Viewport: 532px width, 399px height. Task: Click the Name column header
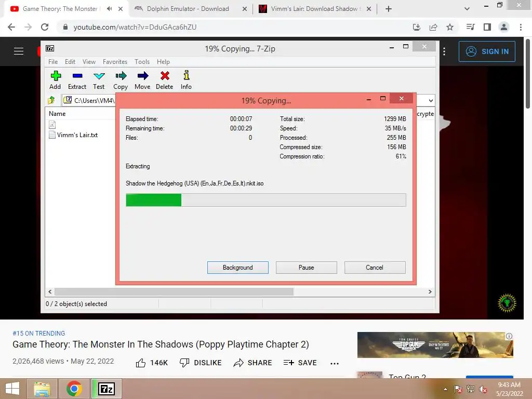[57, 114]
